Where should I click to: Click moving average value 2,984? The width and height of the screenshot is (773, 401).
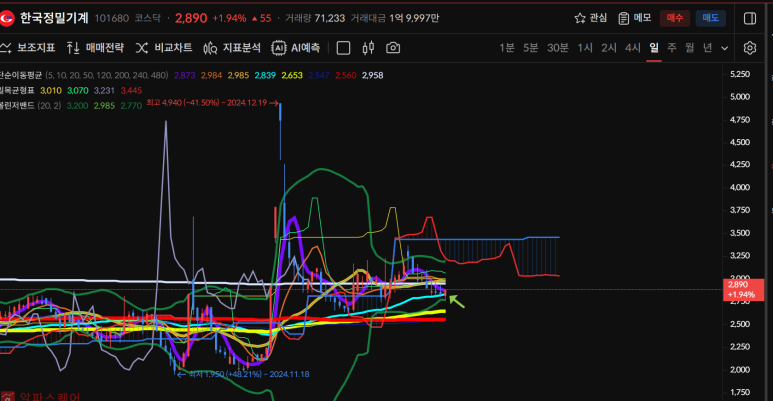click(211, 75)
